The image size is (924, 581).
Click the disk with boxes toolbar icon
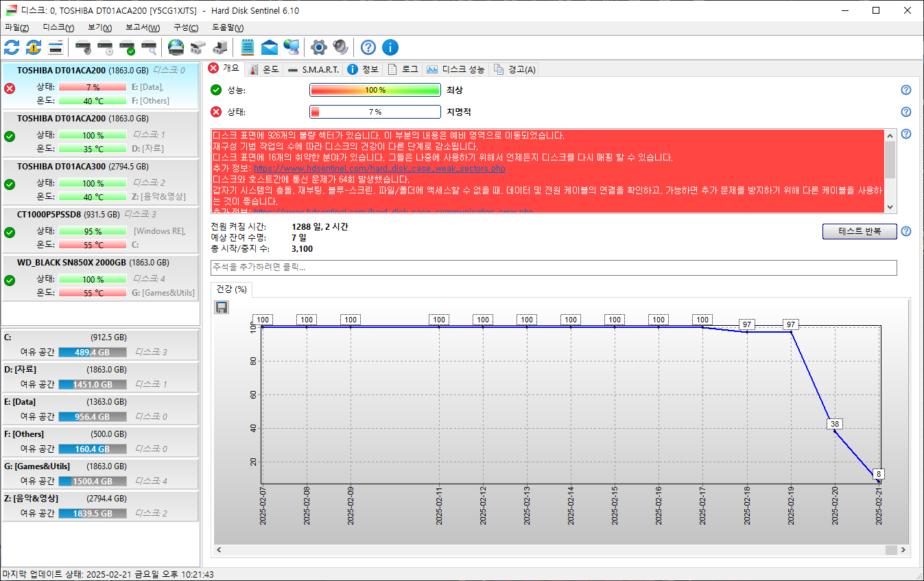coord(198,47)
